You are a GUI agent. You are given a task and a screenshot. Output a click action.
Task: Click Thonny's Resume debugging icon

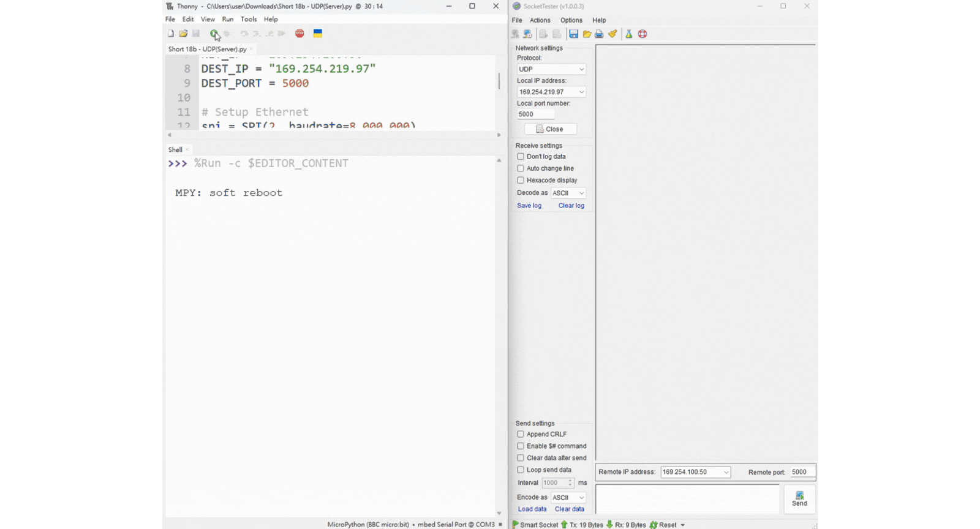point(282,34)
